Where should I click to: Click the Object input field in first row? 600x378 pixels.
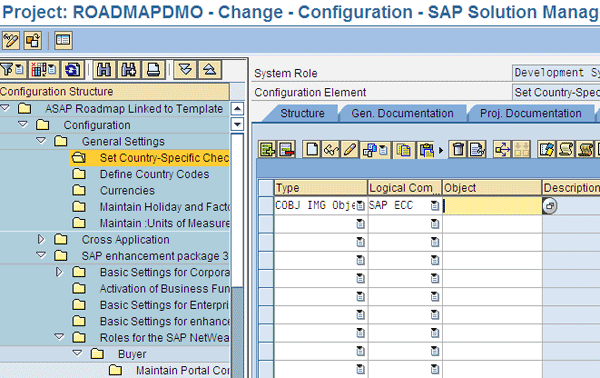coord(492,206)
